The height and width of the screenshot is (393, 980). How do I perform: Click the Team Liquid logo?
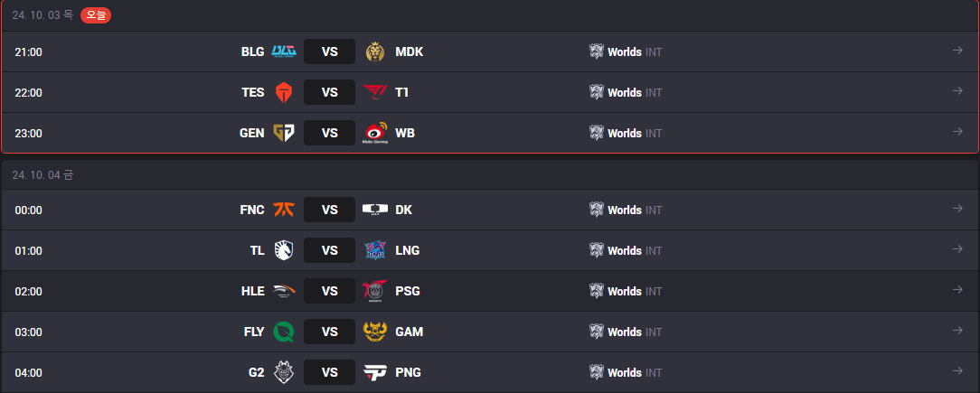click(x=284, y=250)
